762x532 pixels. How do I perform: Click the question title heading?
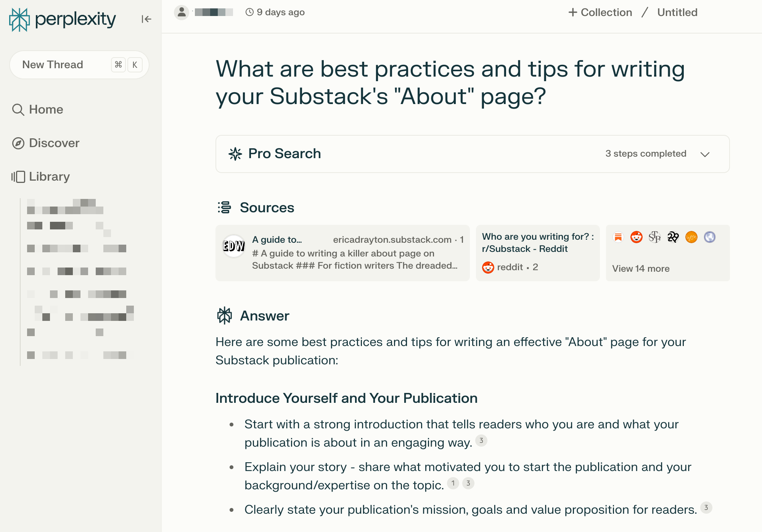coord(450,82)
